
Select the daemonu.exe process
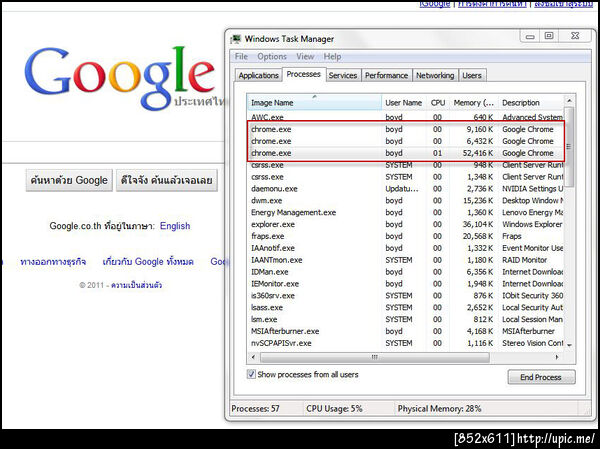coord(405,189)
